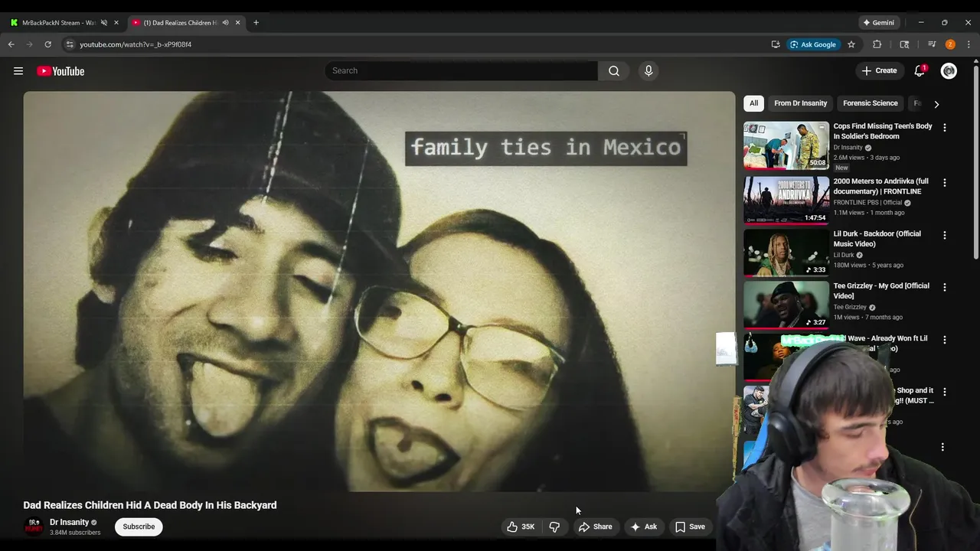Image resolution: width=980 pixels, height=551 pixels.
Task: Like the video with thumbs up
Action: [x=520, y=527]
